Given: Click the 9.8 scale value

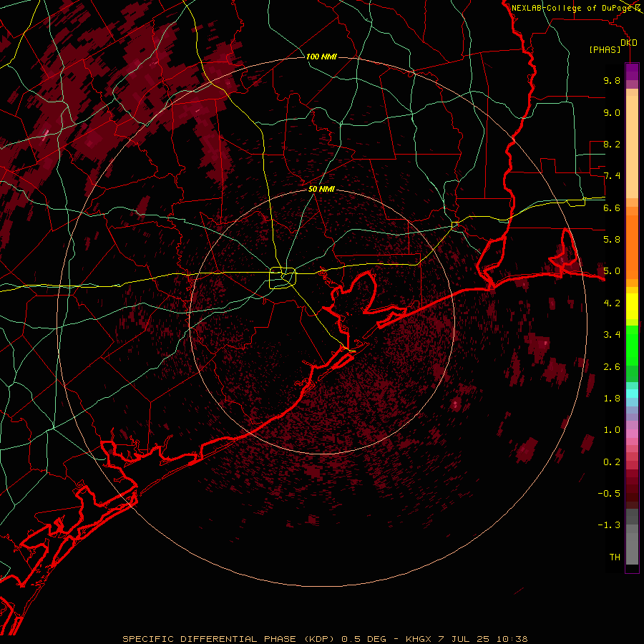Looking at the screenshot, I should coord(612,80).
